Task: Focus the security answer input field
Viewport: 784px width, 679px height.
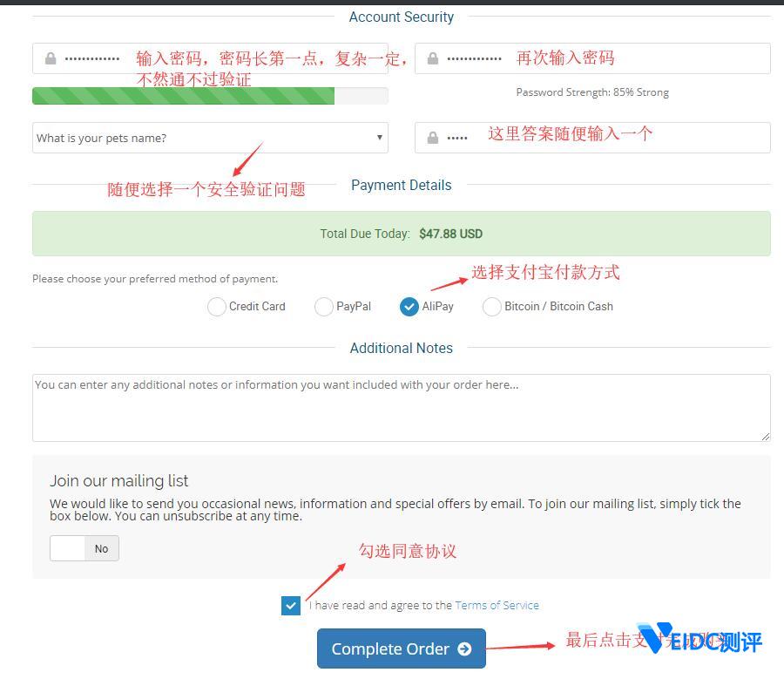Action: pos(610,138)
